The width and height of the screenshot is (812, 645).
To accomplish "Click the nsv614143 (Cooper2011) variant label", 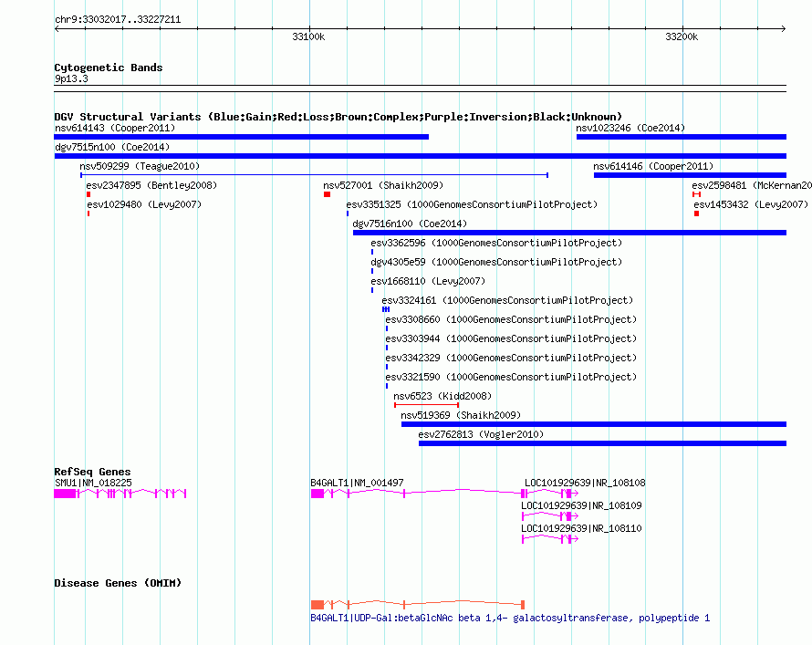I will pos(115,128).
